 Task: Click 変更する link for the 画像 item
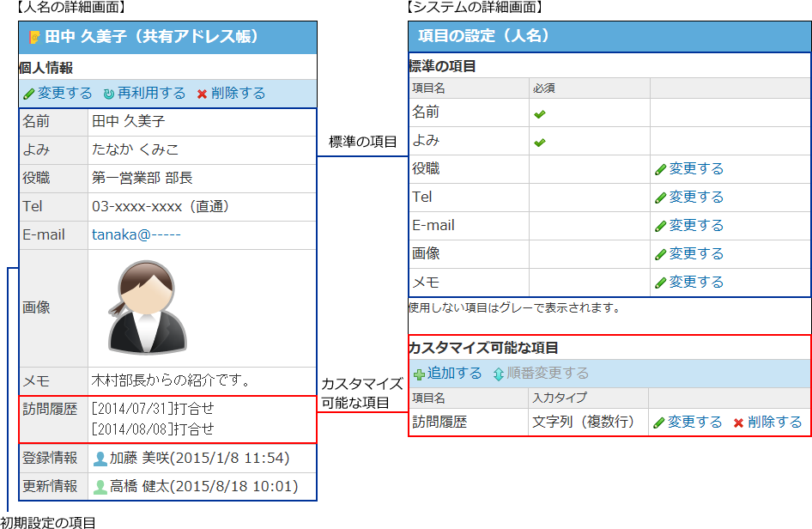pos(696,254)
